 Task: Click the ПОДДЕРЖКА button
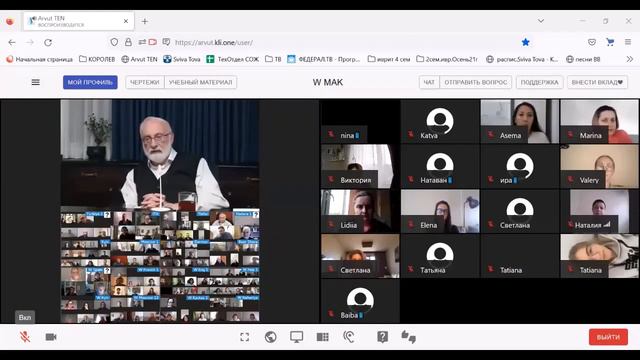click(539, 82)
